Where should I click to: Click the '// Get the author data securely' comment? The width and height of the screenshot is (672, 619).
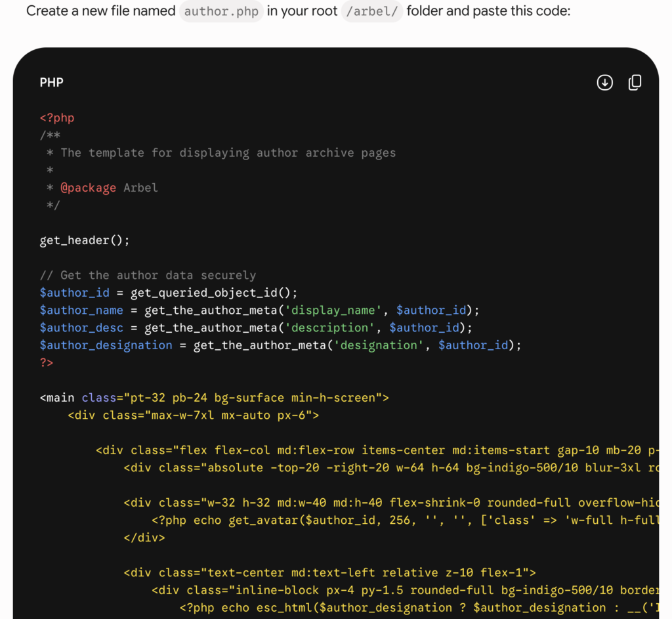[x=148, y=275]
